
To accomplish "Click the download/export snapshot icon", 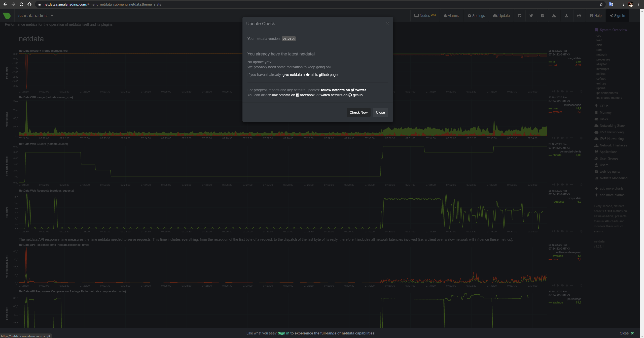I will point(554,16).
